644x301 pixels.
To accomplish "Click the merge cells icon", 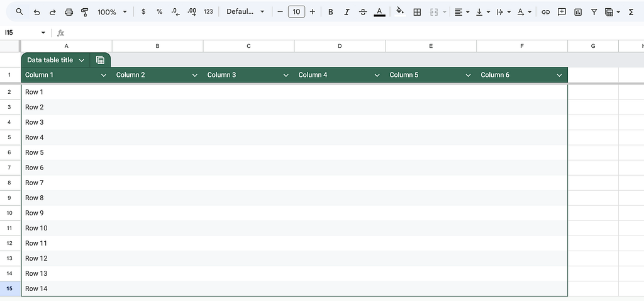I will pos(434,12).
